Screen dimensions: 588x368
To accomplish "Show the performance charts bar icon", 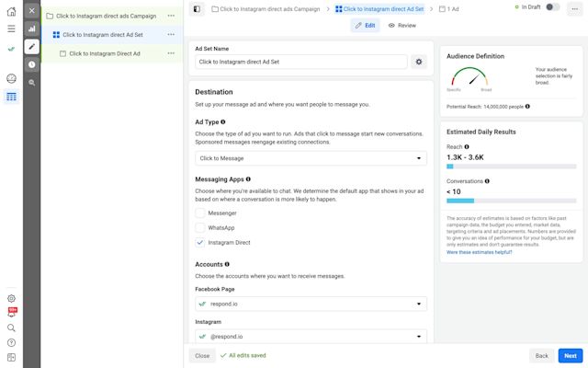I will pyautogui.click(x=32, y=29).
